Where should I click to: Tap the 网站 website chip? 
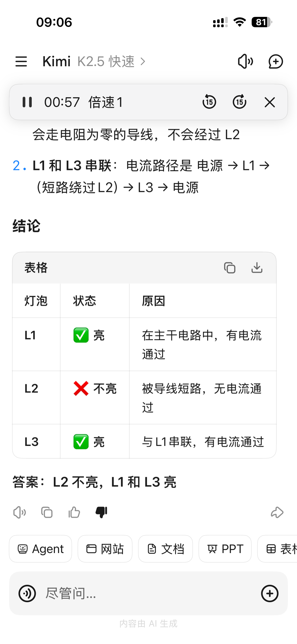point(105,549)
